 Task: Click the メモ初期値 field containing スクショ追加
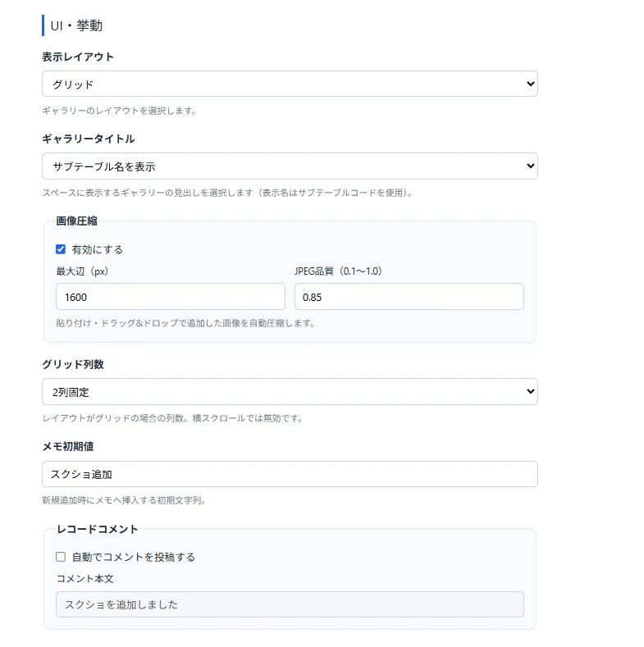(290, 474)
